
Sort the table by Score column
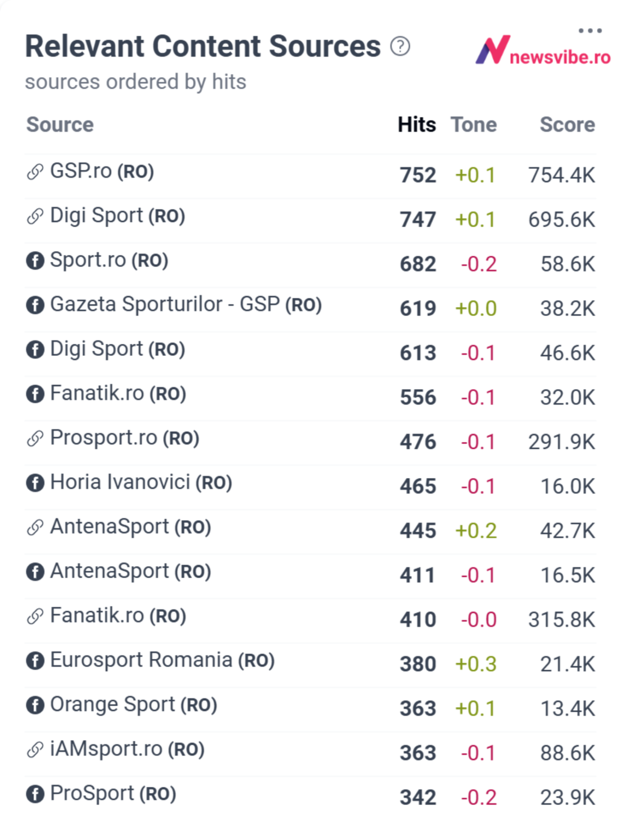coord(568,125)
